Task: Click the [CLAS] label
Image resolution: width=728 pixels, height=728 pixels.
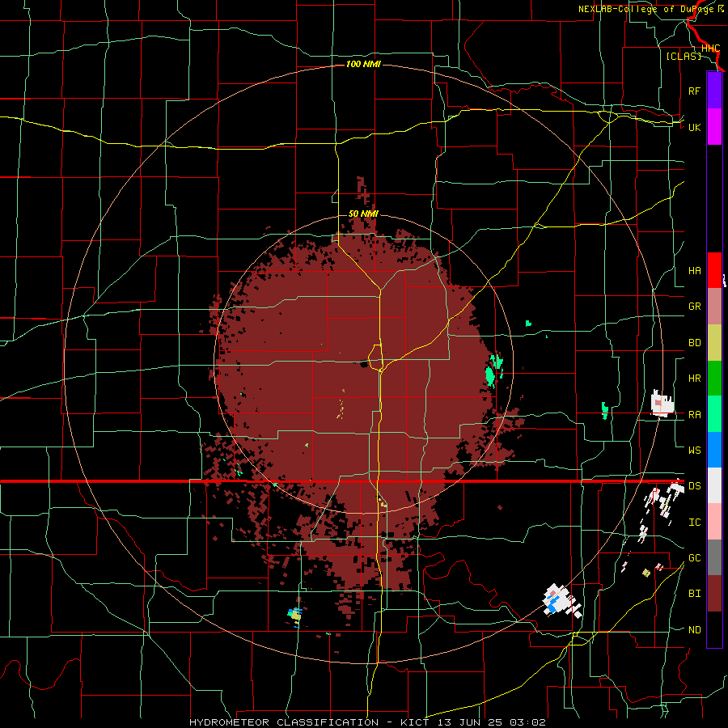Action: 684,57
